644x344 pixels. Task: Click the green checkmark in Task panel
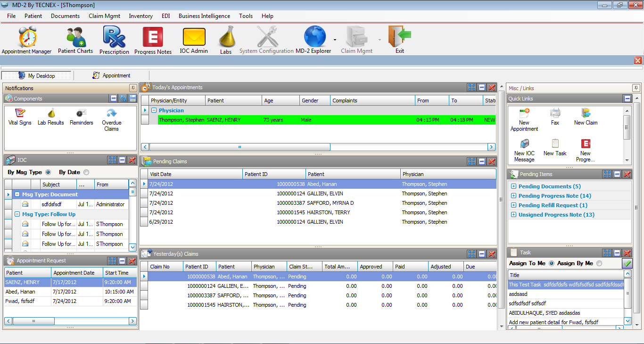click(x=627, y=263)
